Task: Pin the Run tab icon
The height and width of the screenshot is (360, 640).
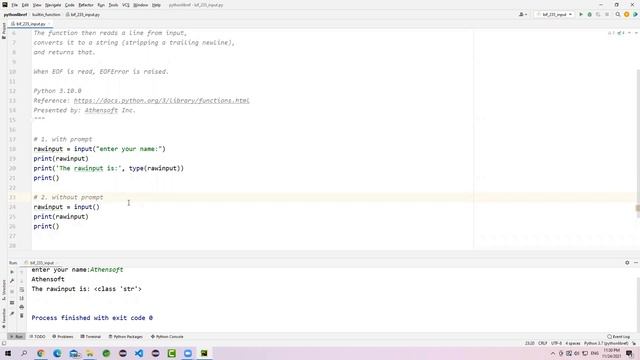Action: click(x=12, y=313)
